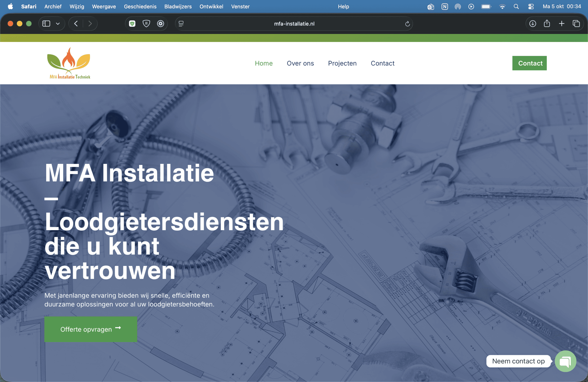Open the Contact nav link

pos(382,63)
